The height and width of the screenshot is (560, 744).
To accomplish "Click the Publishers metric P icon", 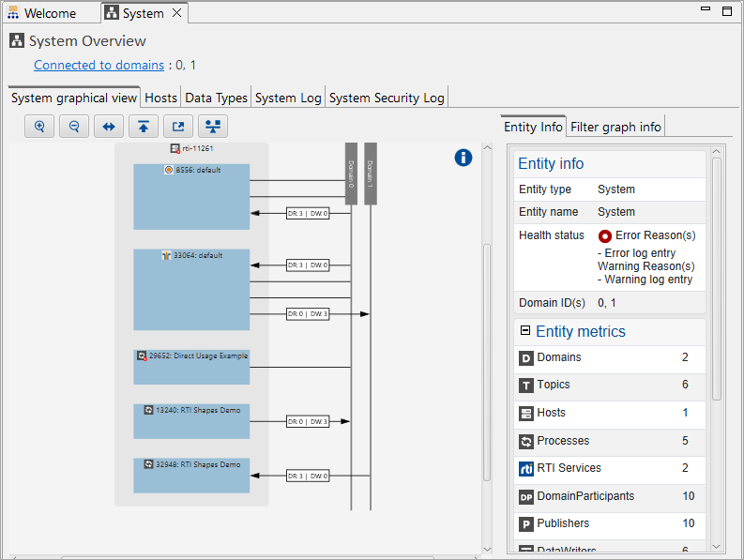I will (x=525, y=524).
